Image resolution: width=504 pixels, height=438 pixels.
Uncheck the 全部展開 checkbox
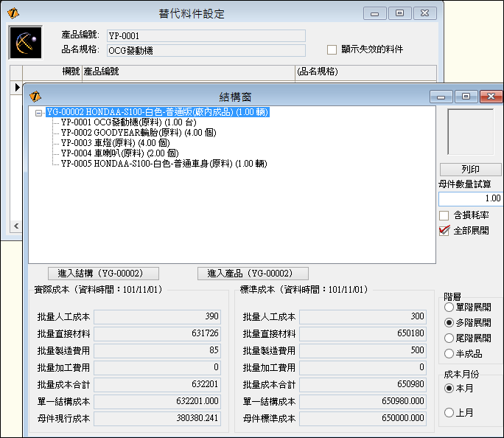(444, 230)
